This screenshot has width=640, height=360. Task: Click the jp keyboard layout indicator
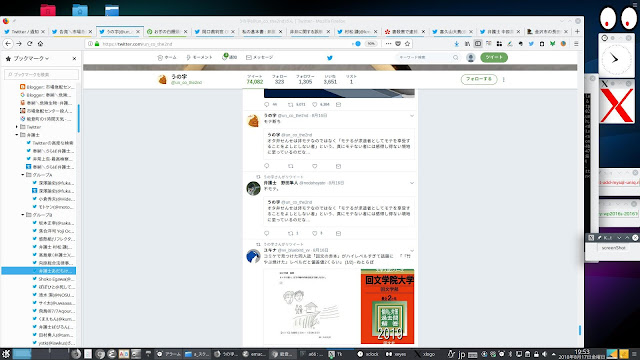(461, 354)
